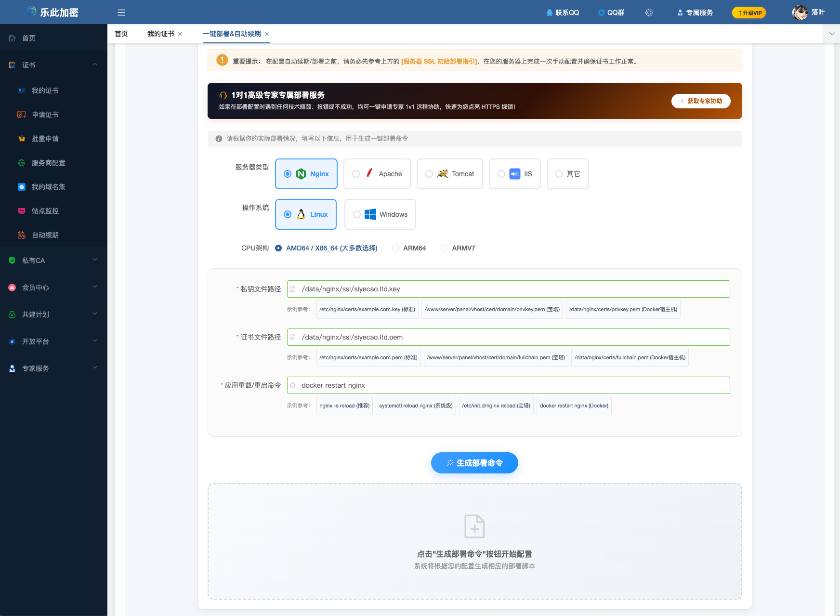Click the 开放平台 sidebar icon
Viewport: 840px width, 616px height.
point(12,341)
